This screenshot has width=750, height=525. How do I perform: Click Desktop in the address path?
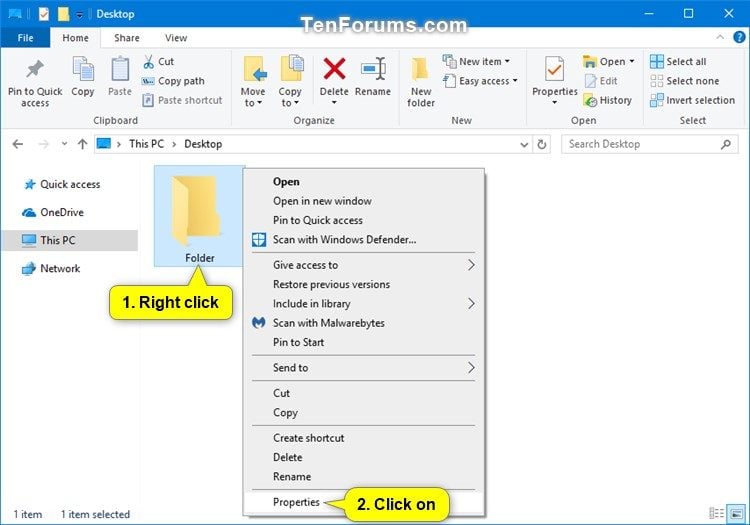(203, 144)
